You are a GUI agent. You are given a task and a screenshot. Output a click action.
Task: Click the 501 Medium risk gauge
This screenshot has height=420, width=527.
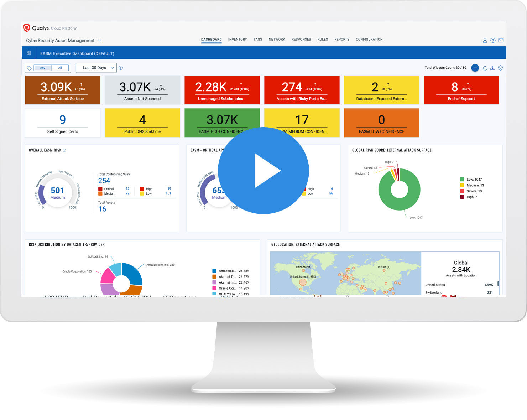57,192
